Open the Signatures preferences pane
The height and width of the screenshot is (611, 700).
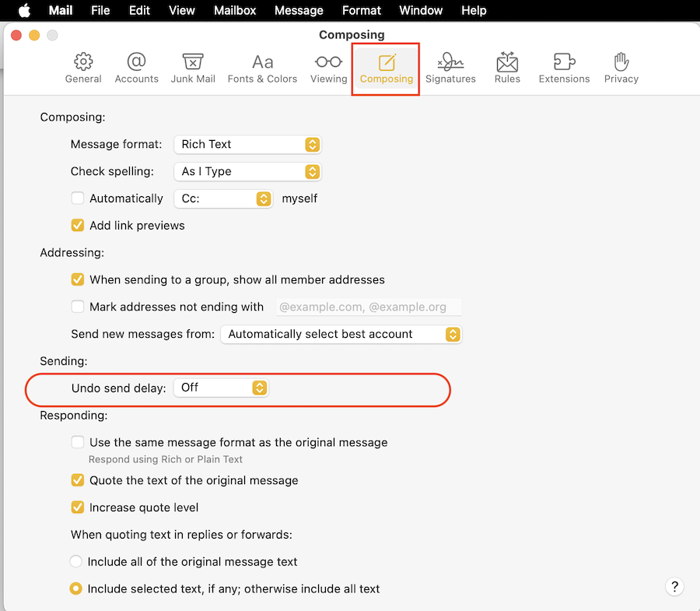pyautogui.click(x=450, y=68)
